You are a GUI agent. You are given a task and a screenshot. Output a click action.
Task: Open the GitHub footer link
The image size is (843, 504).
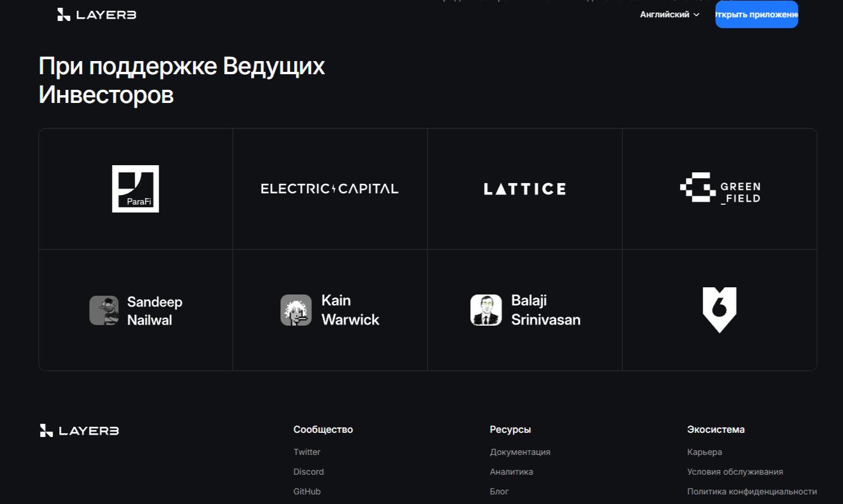pyautogui.click(x=307, y=491)
